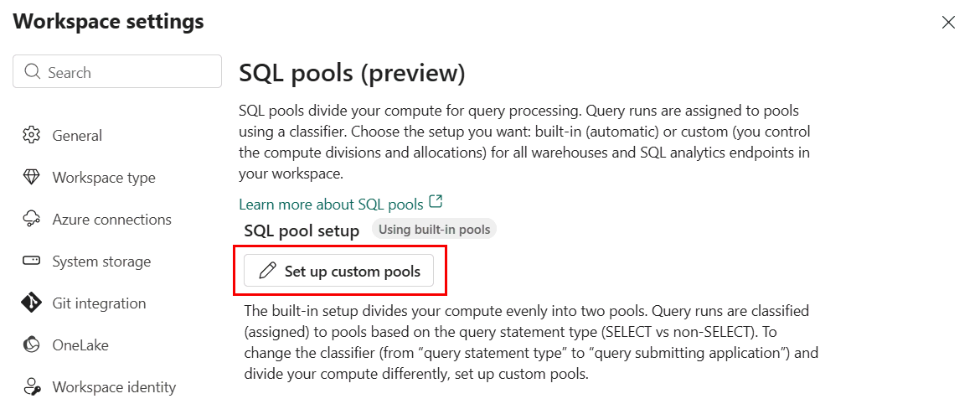Click the Git integration icon
The image size is (980, 404).
[31, 303]
